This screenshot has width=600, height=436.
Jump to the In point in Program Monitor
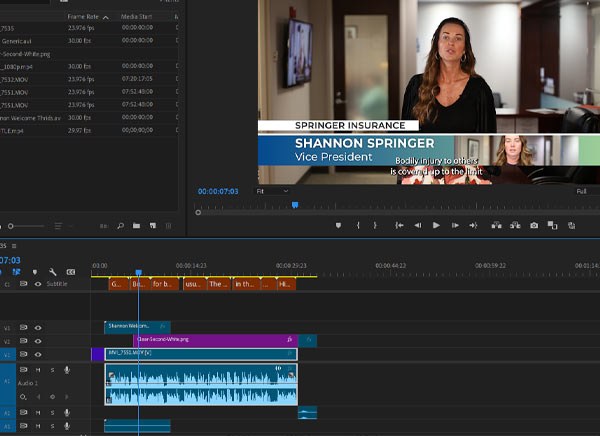pos(399,225)
